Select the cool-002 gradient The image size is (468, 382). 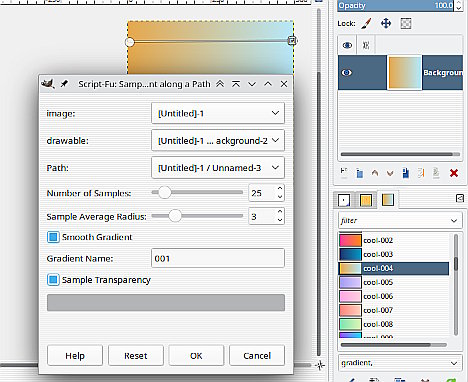[x=394, y=240]
